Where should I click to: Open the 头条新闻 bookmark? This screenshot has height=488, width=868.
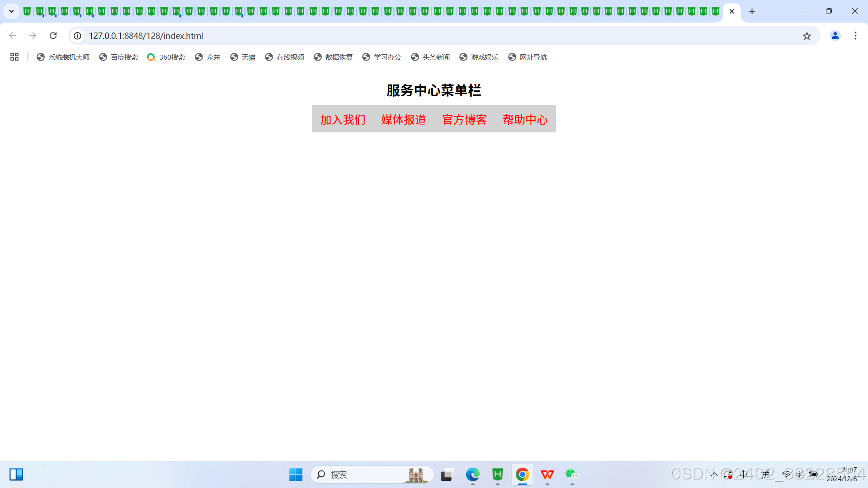(x=430, y=57)
